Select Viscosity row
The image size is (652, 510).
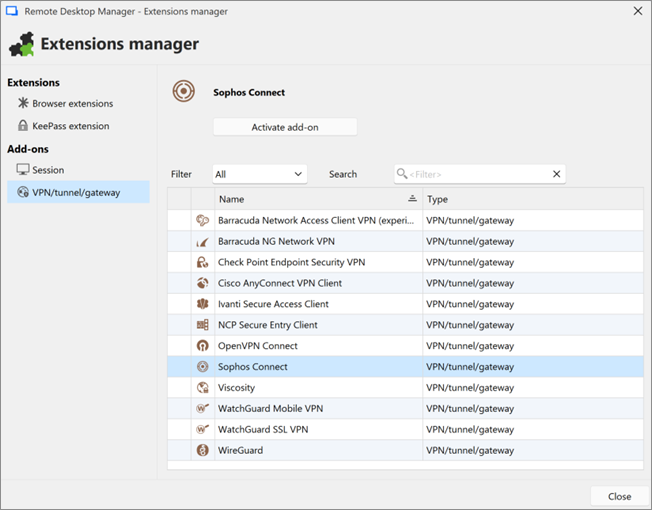click(x=405, y=387)
